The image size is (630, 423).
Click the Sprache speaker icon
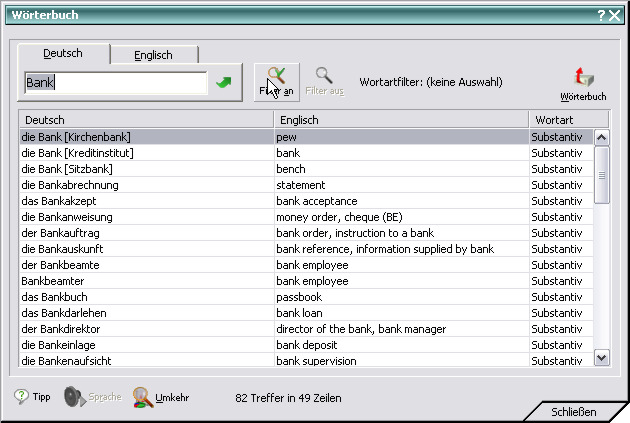(73, 397)
